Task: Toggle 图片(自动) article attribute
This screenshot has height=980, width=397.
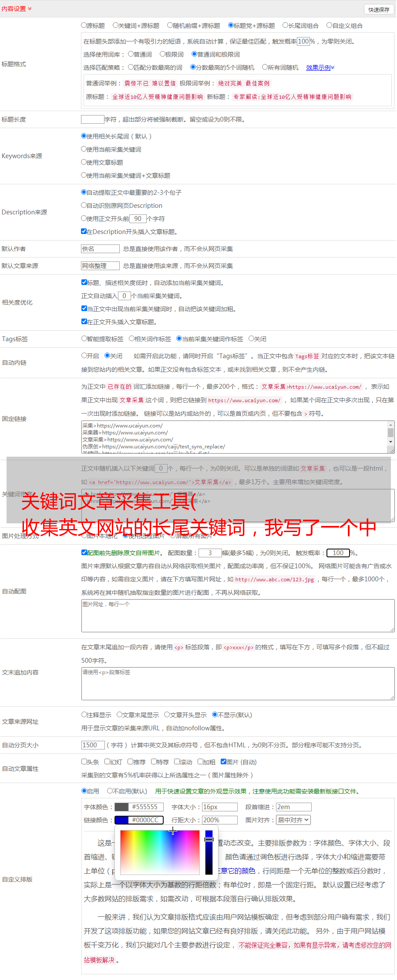Action: click(223, 762)
